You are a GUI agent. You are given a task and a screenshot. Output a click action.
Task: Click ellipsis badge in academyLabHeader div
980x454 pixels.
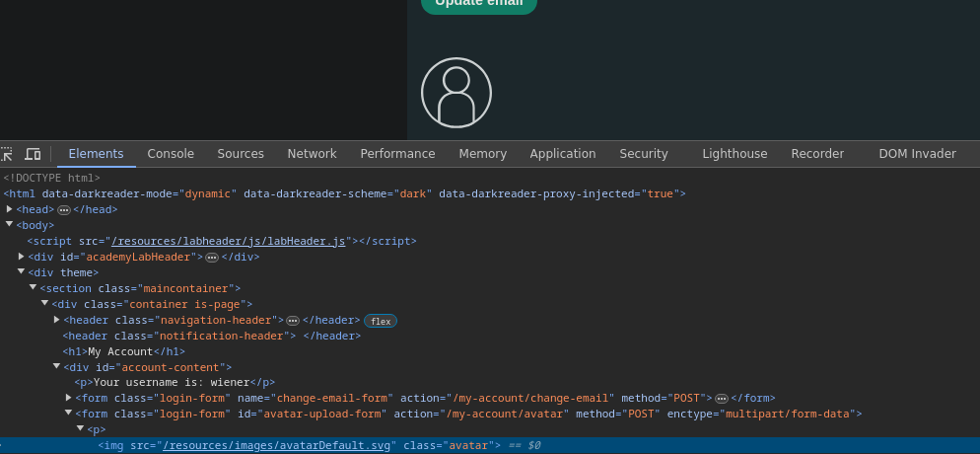212,258
